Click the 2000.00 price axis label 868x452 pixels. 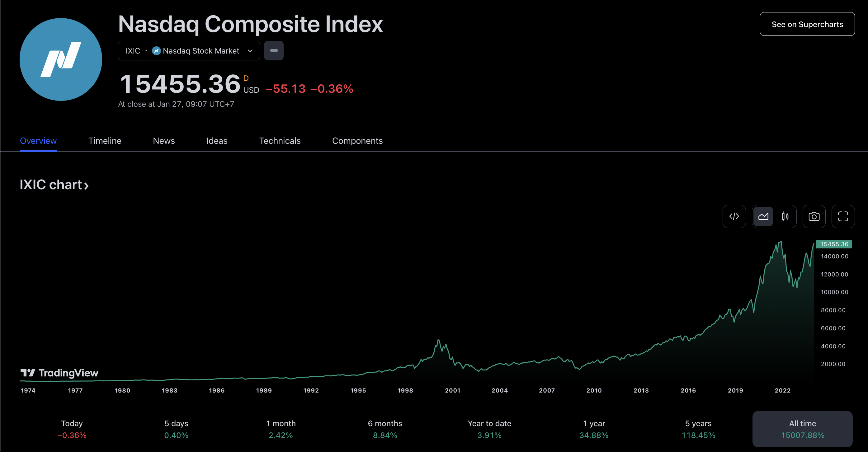pyautogui.click(x=833, y=364)
